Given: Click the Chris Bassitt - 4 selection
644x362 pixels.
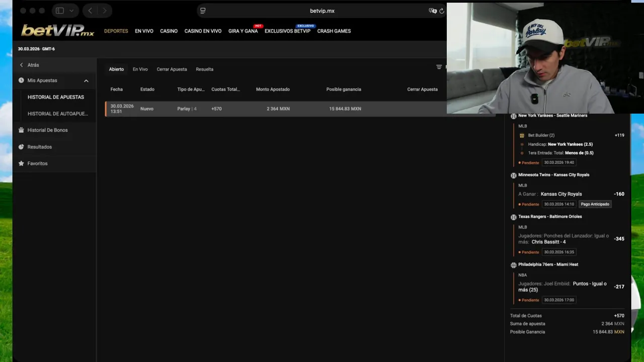Looking at the screenshot, I should point(548,242).
